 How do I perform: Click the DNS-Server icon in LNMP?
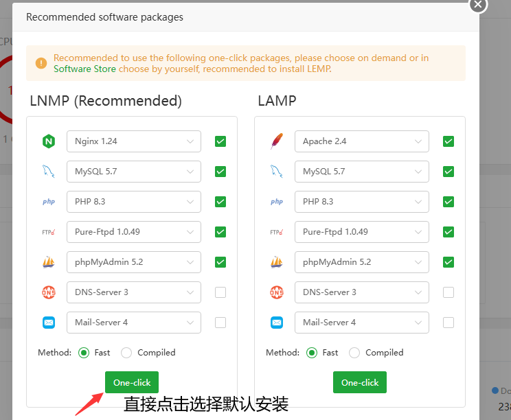(x=49, y=292)
